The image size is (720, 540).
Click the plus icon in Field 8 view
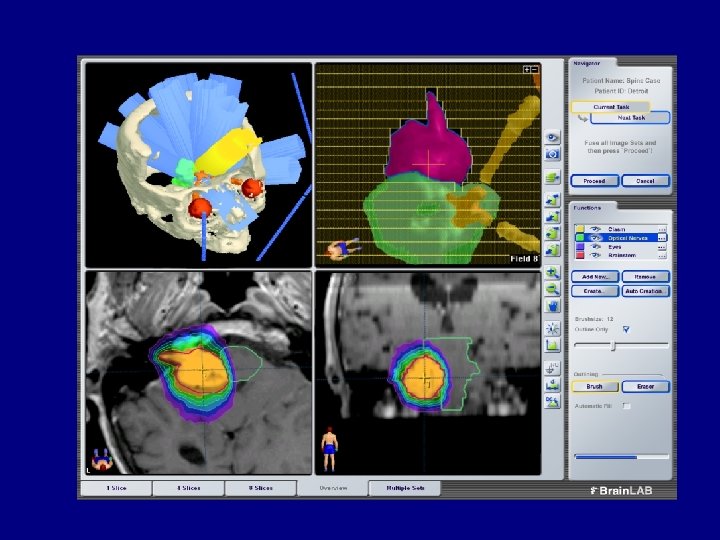[x=527, y=69]
